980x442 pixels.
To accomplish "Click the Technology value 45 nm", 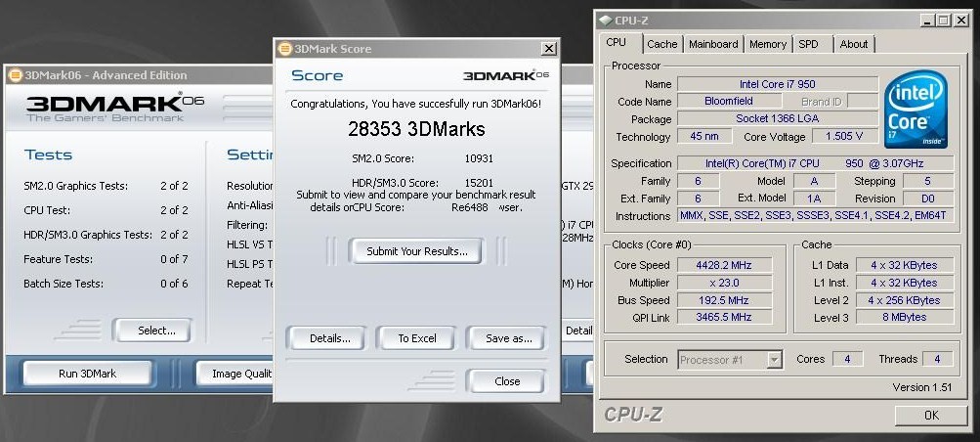I will point(705,136).
